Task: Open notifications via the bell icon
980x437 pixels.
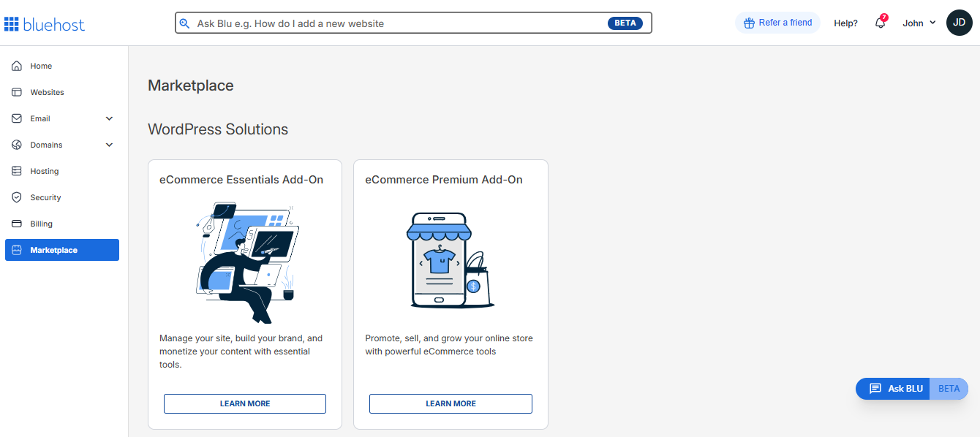Action: [880, 23]
